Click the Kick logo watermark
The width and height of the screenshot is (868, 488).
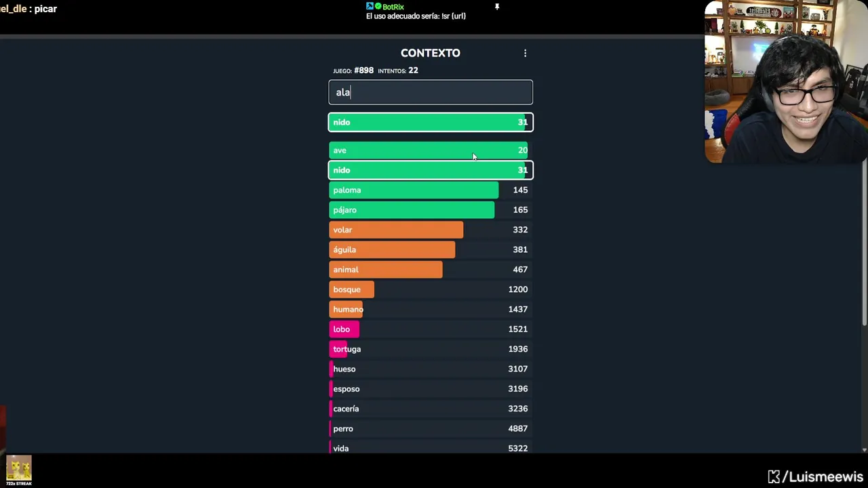coord(774,477)
